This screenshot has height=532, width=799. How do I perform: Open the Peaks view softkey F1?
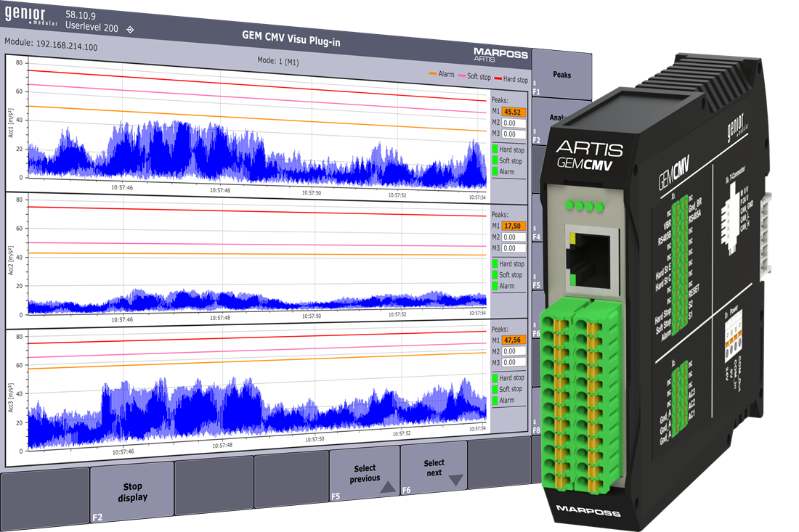point(561,74)
